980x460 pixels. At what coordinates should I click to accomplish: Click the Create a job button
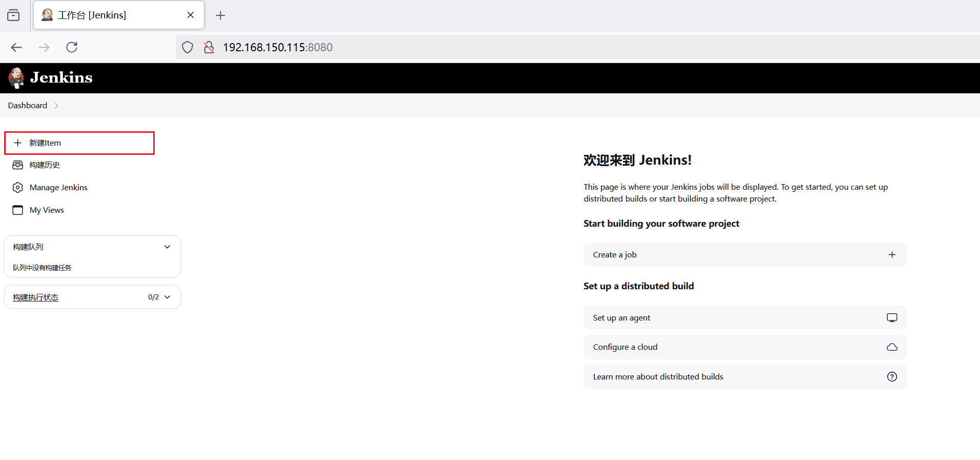[x=745, y=254]
